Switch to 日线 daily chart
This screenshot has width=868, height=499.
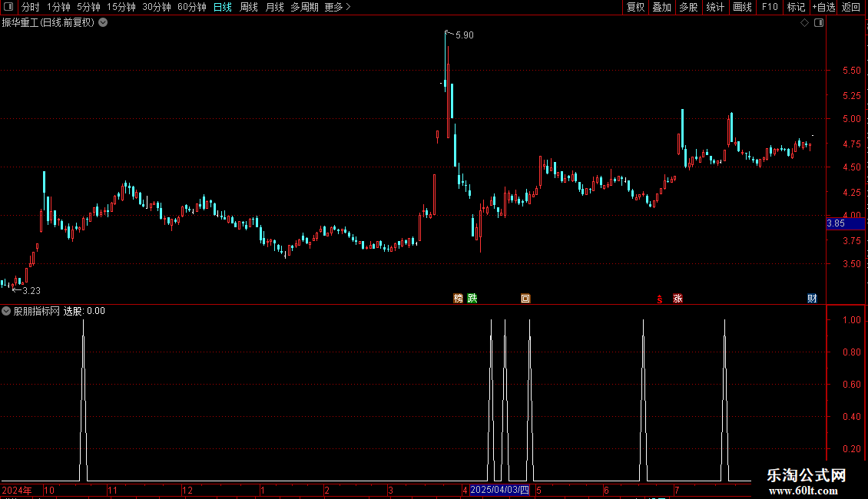(x=223, y=7)
